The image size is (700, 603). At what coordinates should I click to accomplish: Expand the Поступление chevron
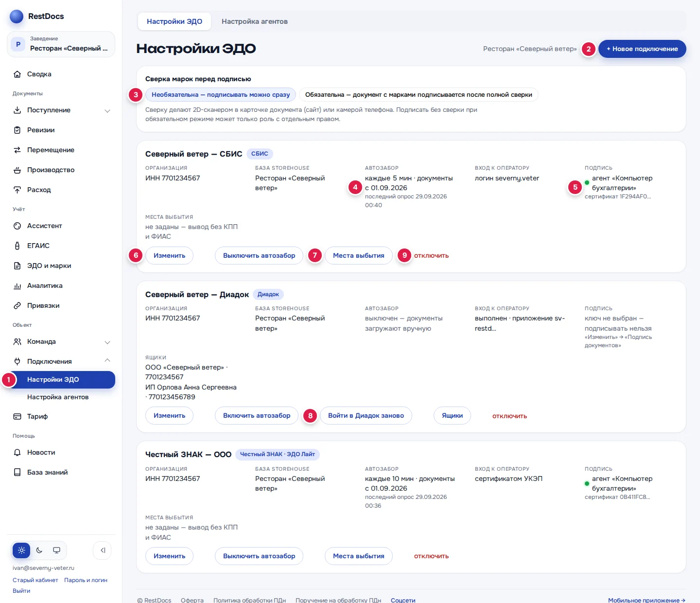click(107, 111)
